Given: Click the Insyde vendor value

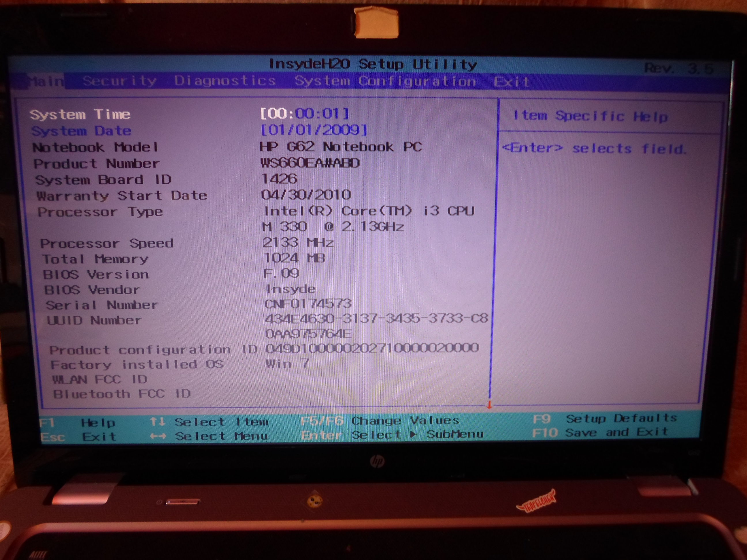Looking at the screenshot, I should tap(291, 289).
